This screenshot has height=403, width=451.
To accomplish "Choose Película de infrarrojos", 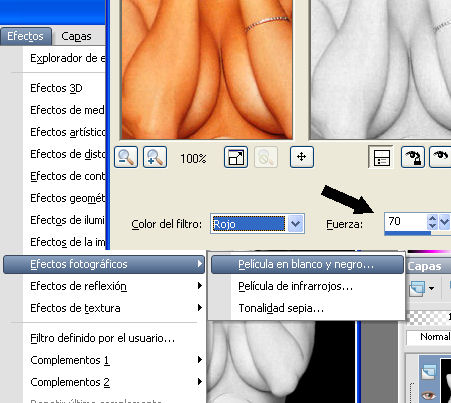I will (307, 286).
